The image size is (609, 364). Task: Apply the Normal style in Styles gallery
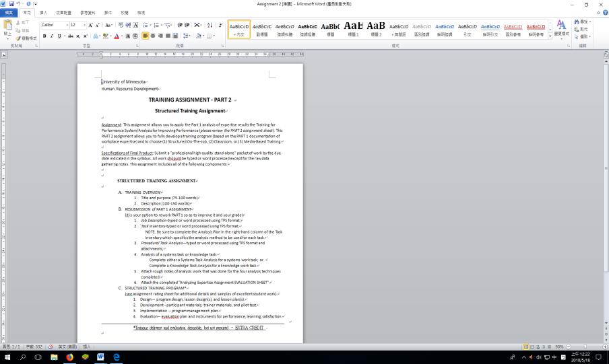point(239,29)
